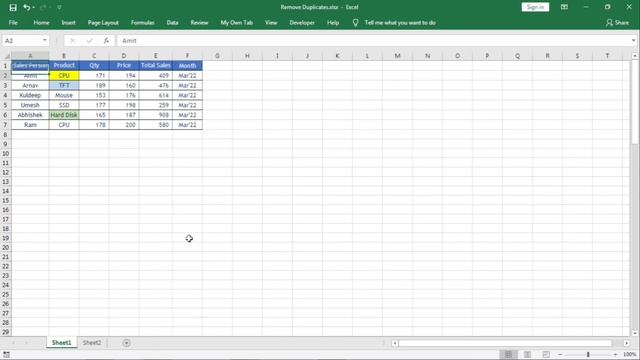The height and width of the screenshot is (360, 640).
Task: Switch to the Home ribbon tab
Action: click(41, 22)
